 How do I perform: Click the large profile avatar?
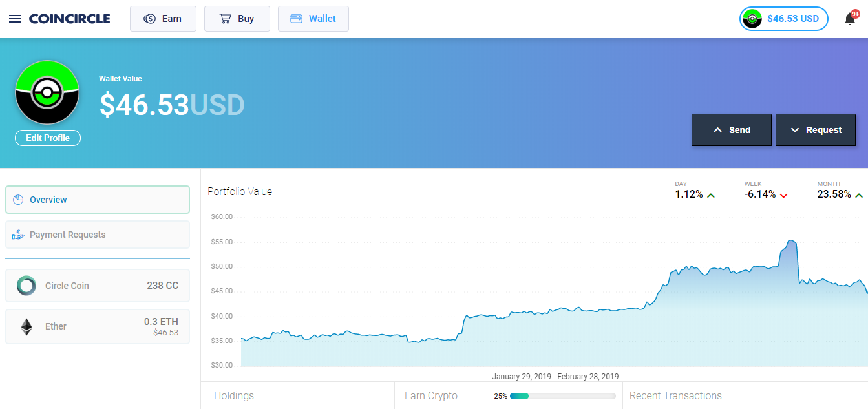click(47, 92)
